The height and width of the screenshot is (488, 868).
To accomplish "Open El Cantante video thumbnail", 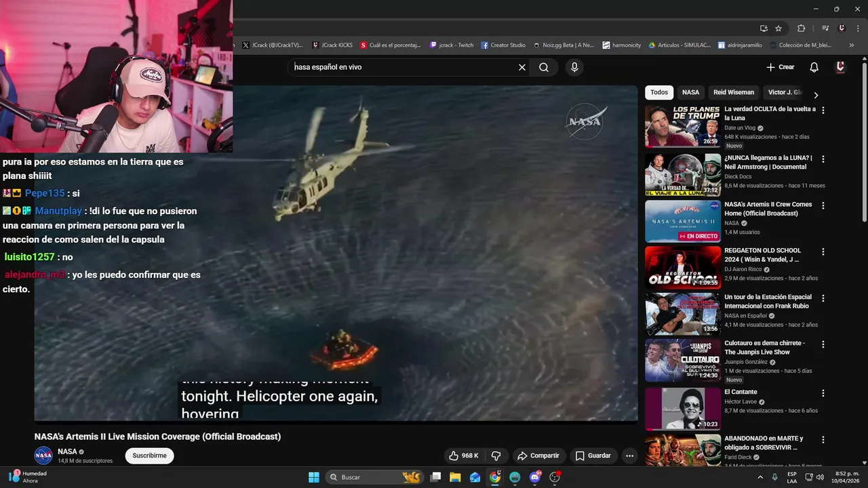I will [683, 409].
